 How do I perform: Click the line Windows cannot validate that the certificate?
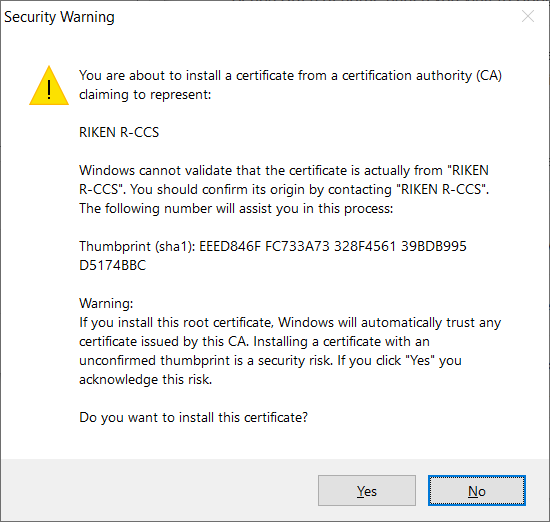(x=284, y=170)
